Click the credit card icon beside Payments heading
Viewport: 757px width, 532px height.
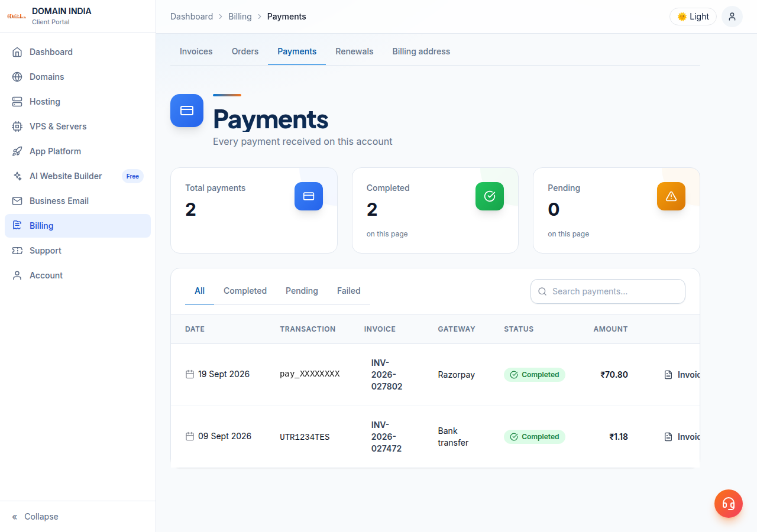point(187,111)
